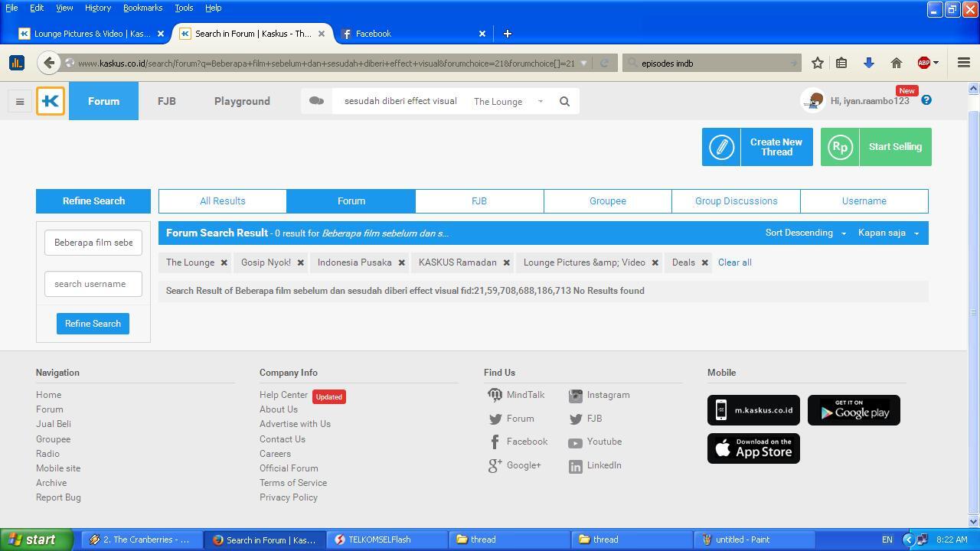
Task: Open Privacy Policy footer link
Action: pos(289,497)
